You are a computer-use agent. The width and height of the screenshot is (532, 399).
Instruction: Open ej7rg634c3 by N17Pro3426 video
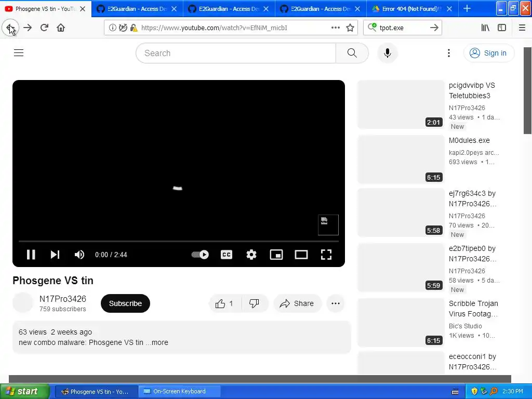(x=472, y=198)
